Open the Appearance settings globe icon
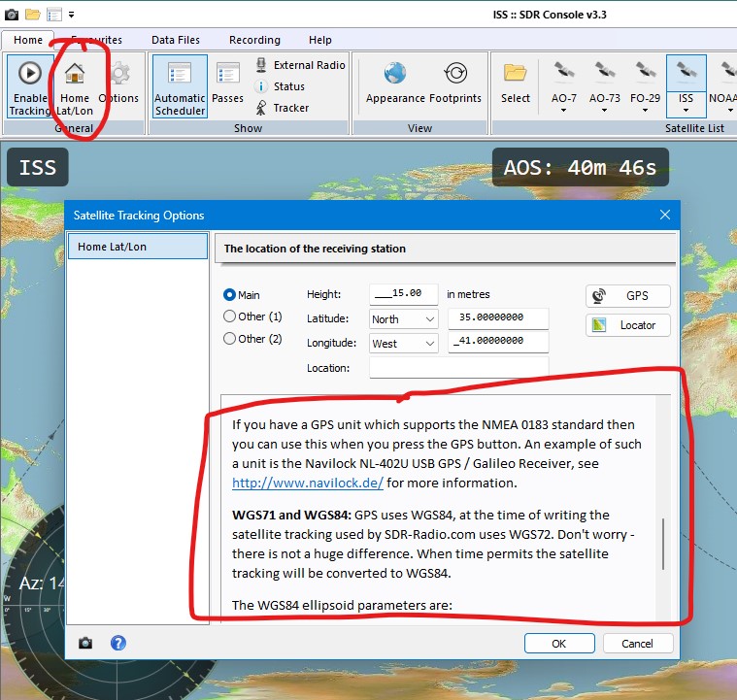737x700 pixels. [395, 76]
